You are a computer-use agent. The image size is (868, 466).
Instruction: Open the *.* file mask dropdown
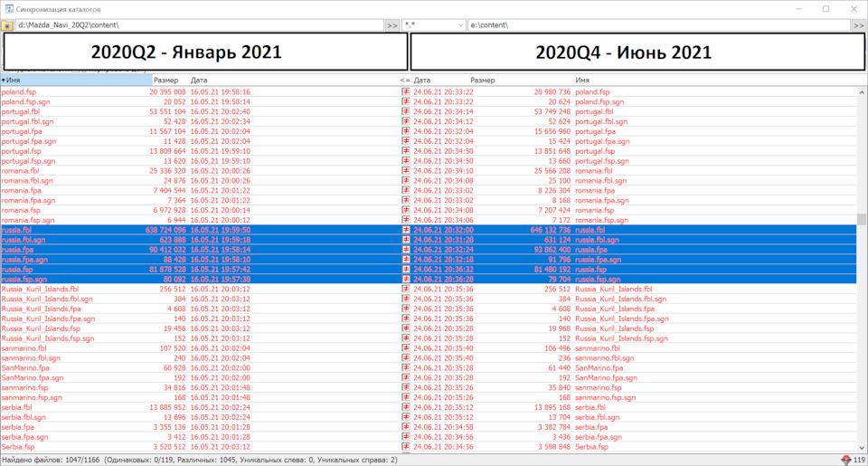click(460, 25)
